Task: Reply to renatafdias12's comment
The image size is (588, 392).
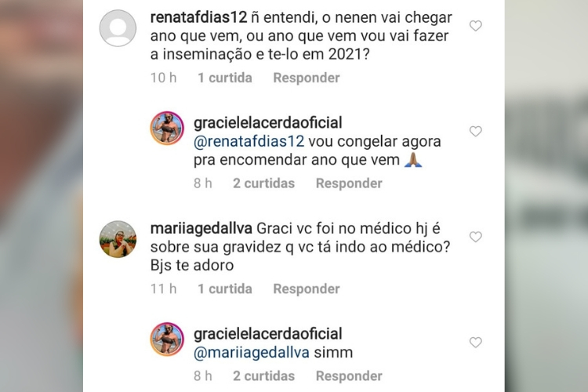Action: point(307,78)
